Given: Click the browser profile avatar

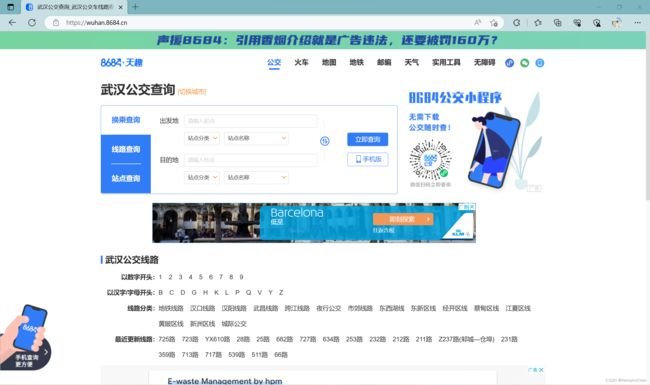Looking at the screenshot, I should (616, 23).
